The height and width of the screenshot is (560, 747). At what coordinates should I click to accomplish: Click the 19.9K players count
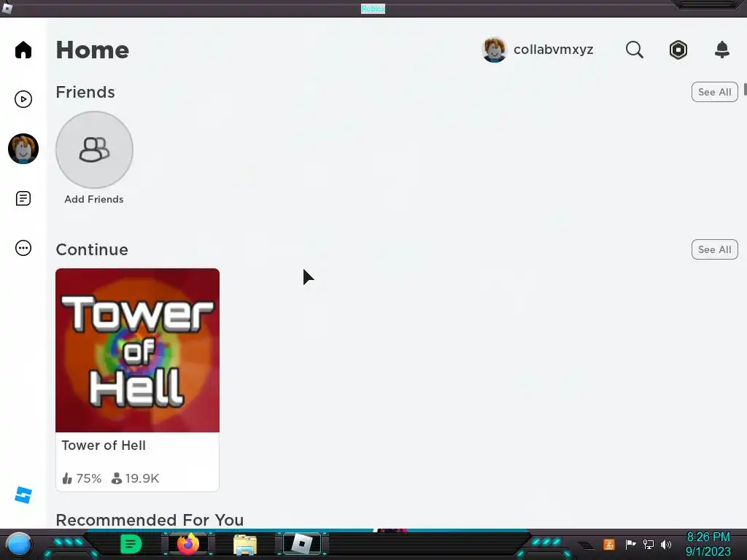135,478
